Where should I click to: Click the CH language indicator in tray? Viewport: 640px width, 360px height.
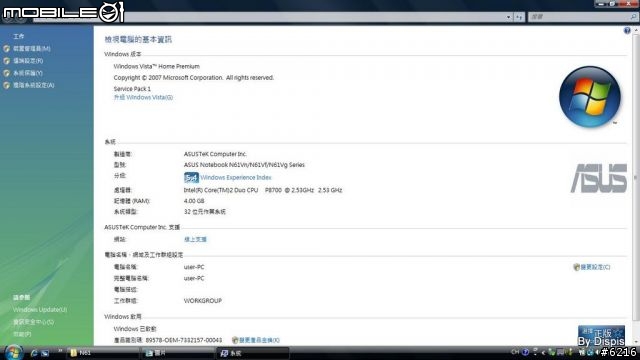click(x=515, y=352)
